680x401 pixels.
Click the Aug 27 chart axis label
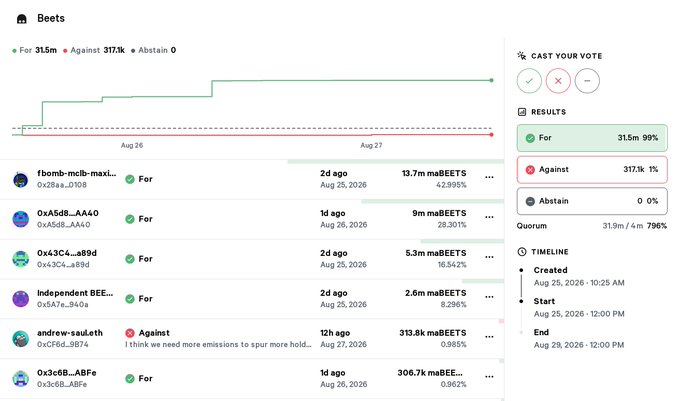pos(371,145)
